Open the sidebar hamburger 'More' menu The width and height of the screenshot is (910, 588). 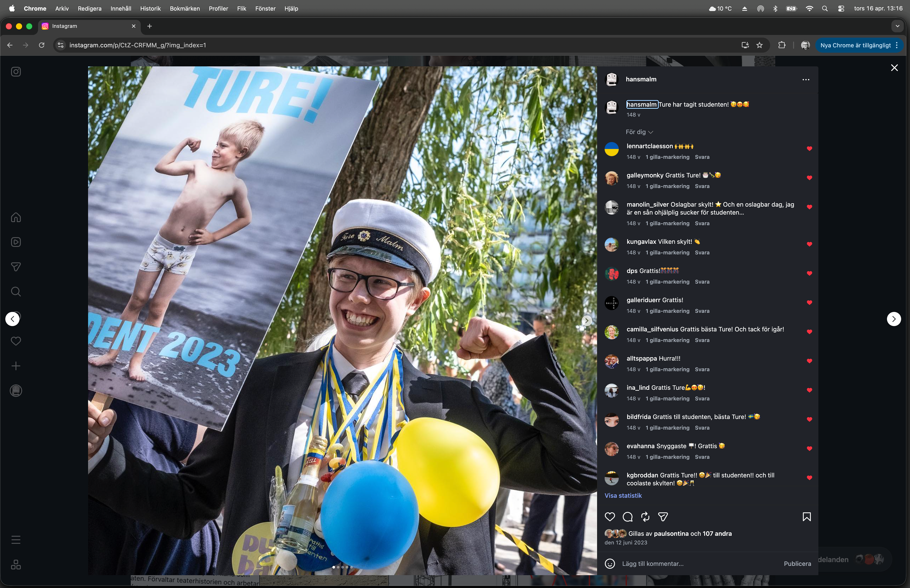pyautogui.click(x=16, y=540)
